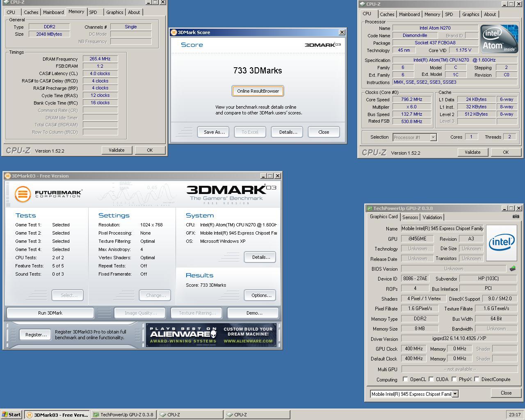Click the 3DMark03 window title bar icon
The height and width of the screenshot is (420, 525).
pyautogui.click(x=8, y=176)
